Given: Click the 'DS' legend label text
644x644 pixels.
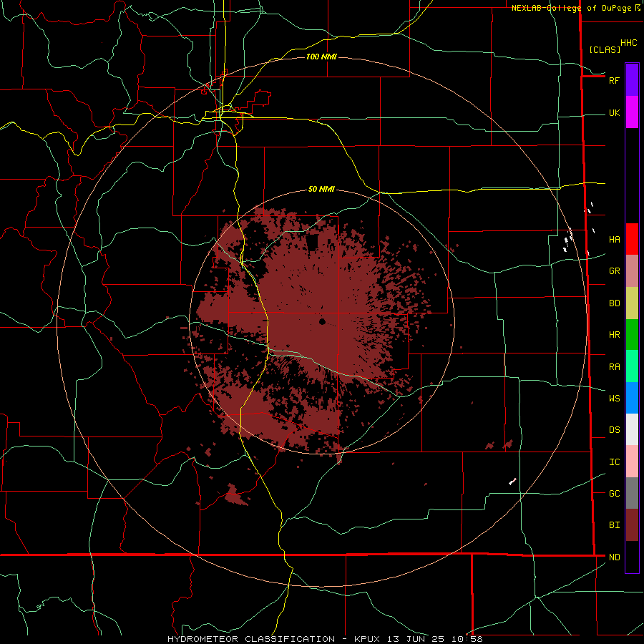Looking at the screenshot, I should 614,430.
